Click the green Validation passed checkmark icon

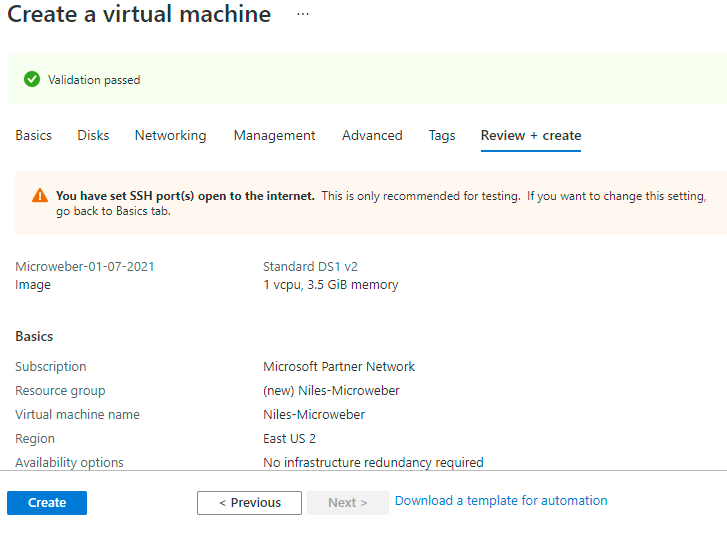tap(32, 79)
